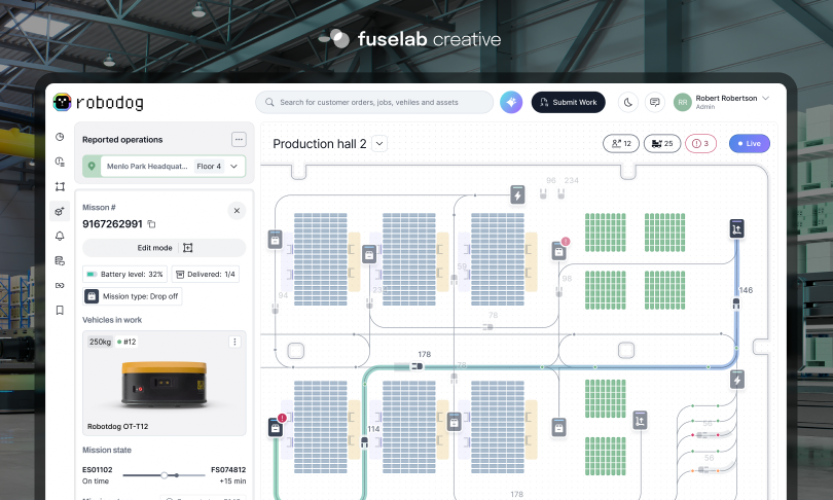Open notifications bell in the sidebar

point(60,236)
